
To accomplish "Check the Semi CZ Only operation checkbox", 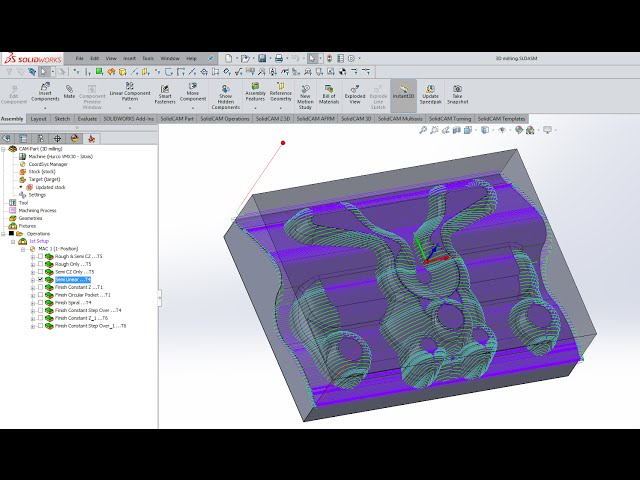I will [40, 272].
